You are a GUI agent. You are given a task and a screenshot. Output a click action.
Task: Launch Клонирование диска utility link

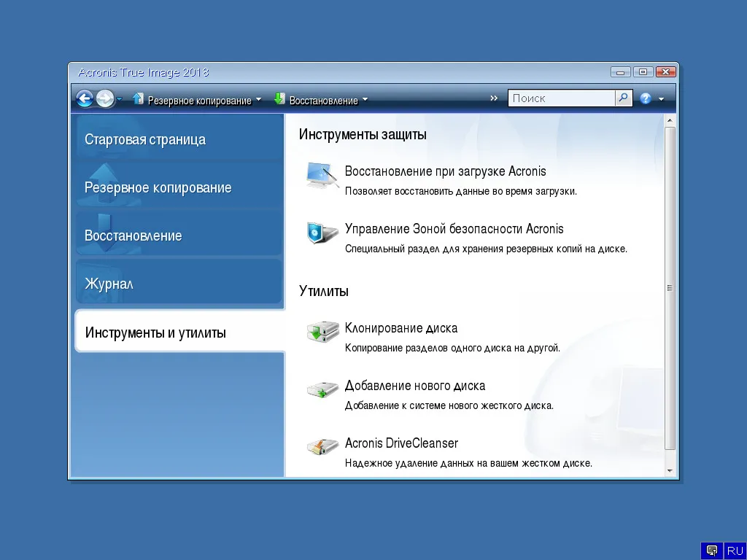[401, 328]
